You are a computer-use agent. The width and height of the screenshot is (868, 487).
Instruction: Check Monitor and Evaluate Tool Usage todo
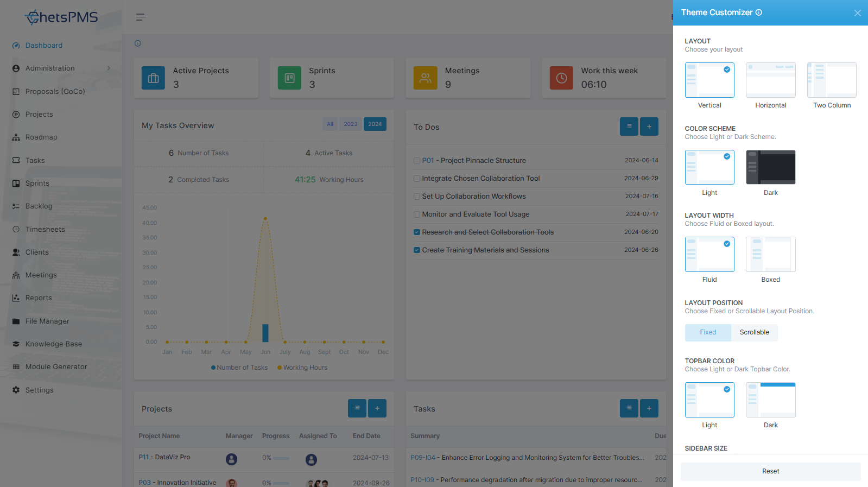417,214
